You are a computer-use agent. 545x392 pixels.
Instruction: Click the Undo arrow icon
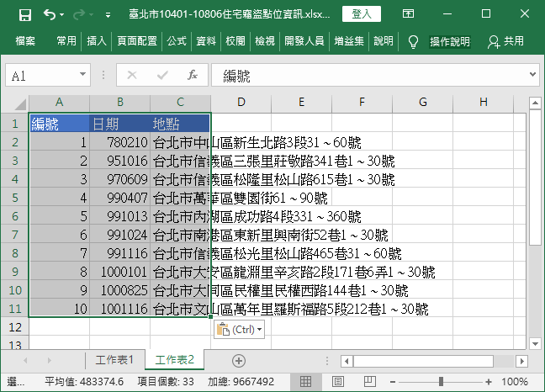[x=50, y=14]
